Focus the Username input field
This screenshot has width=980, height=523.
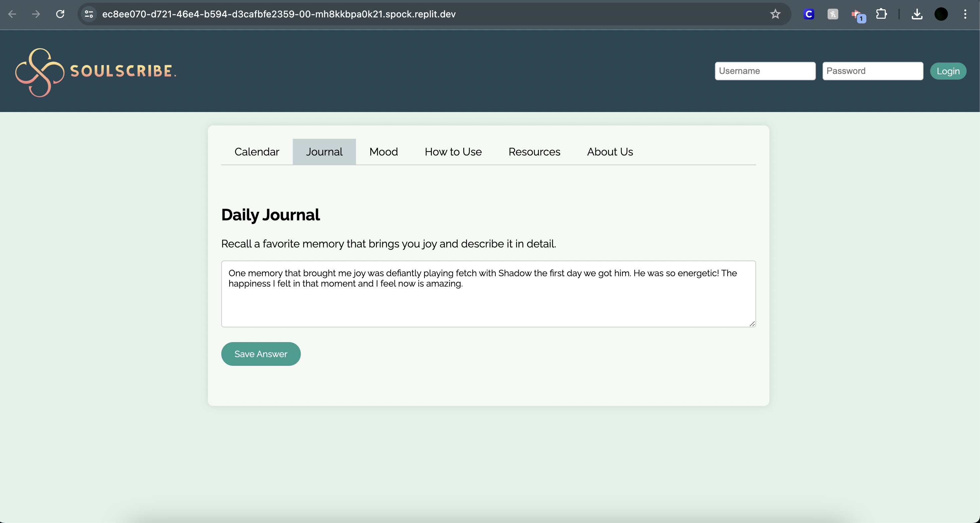(765, 71)
